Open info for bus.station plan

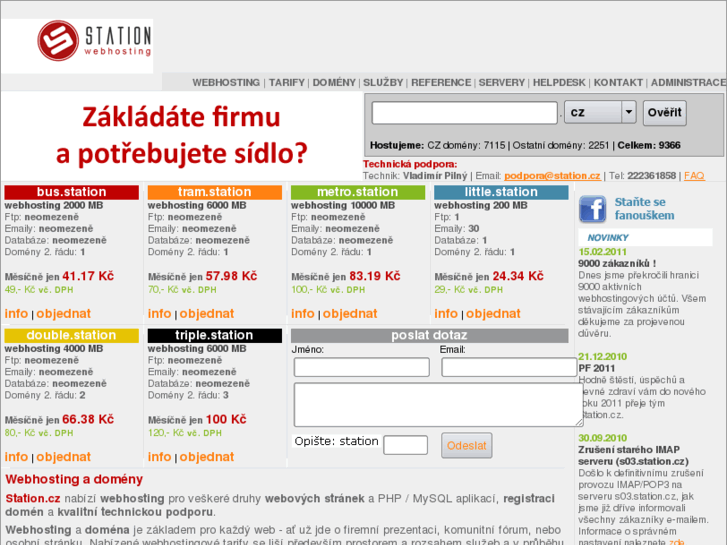[x=16, y=314]
